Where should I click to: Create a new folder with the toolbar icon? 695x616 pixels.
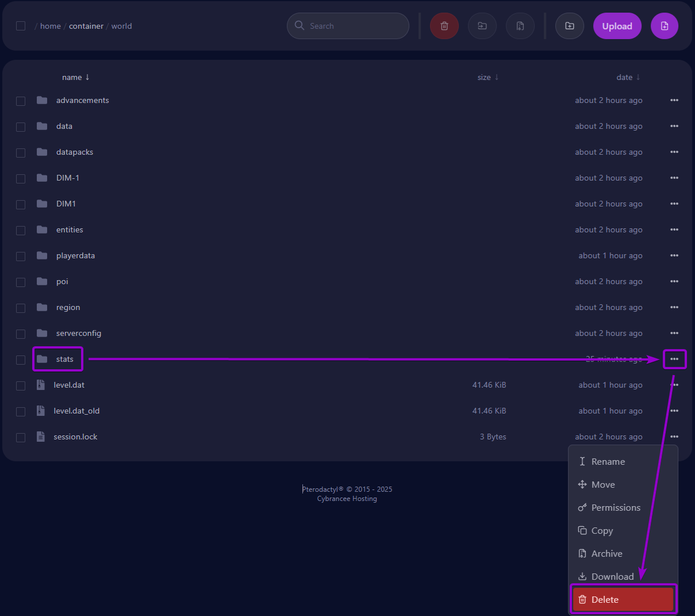tap(570, 26)
